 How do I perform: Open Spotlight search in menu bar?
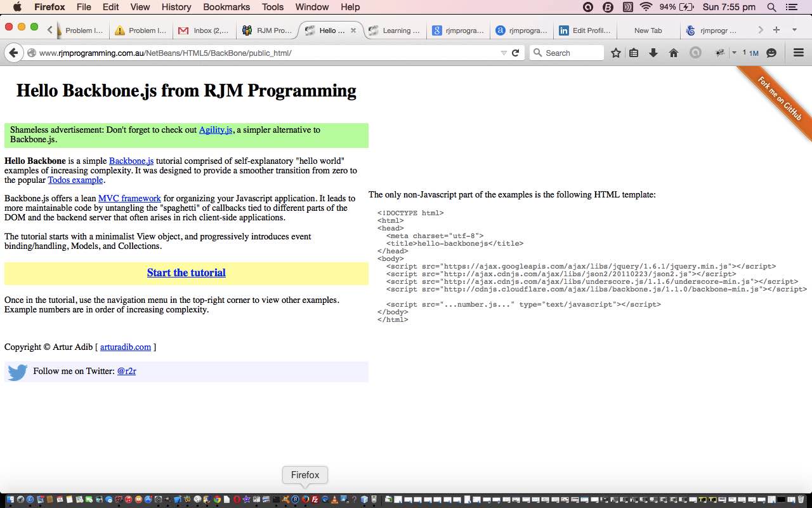coord(771,7)
